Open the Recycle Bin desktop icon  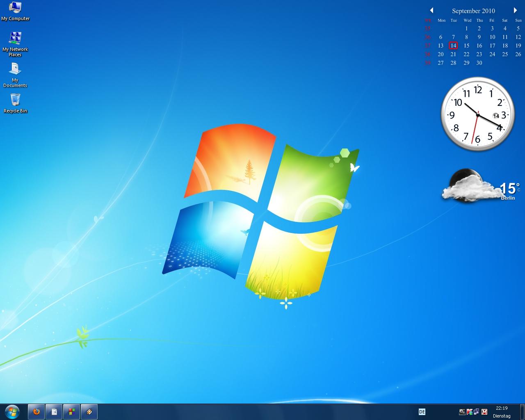click(15, 103)
